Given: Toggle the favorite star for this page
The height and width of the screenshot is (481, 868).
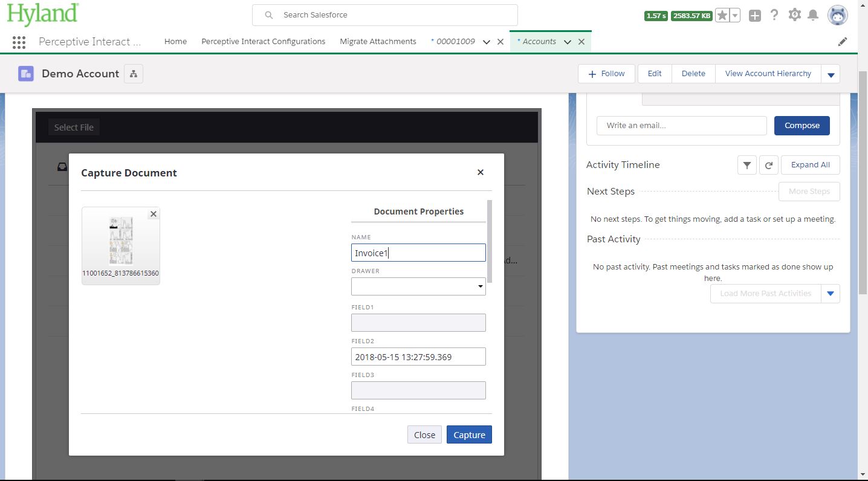Looking at the screenshot, I should pyautogui.click(x=723, y=15).
